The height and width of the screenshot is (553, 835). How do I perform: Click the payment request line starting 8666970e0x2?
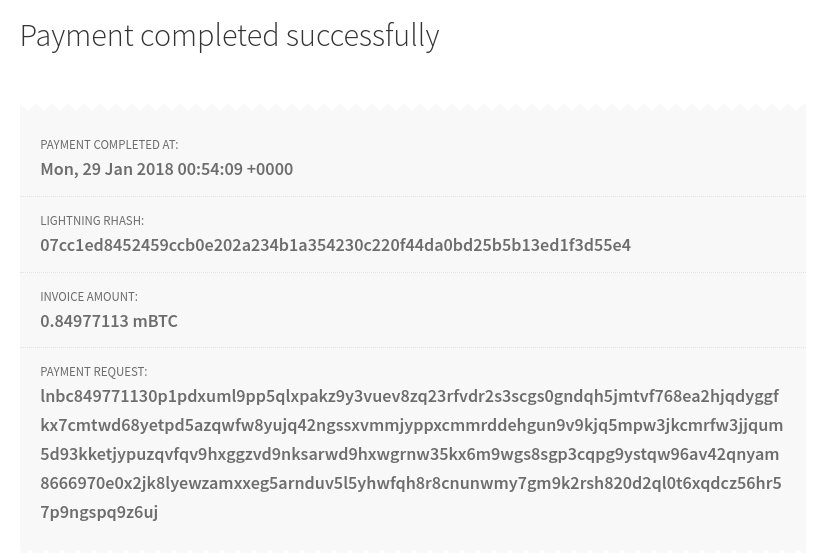click(x=411, y=483)
